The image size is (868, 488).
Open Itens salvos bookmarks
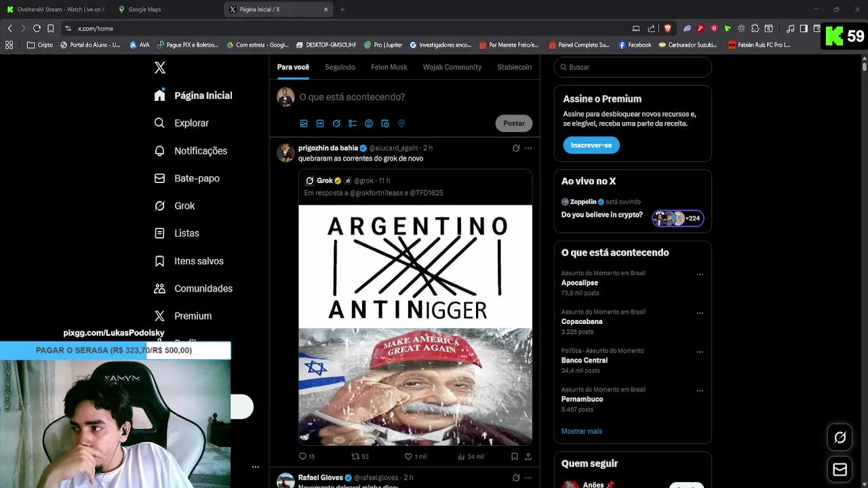pos(189,261)
